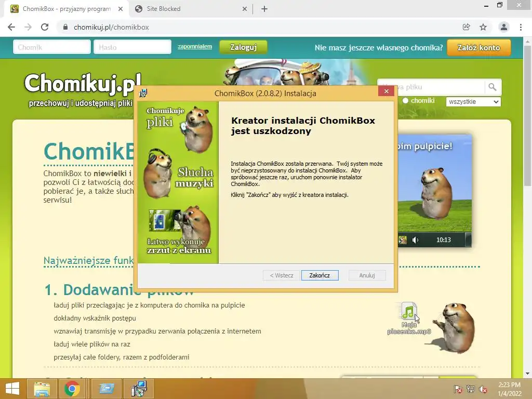
Task: Click the zapomniałem link
Action: [x=195, y=46]
